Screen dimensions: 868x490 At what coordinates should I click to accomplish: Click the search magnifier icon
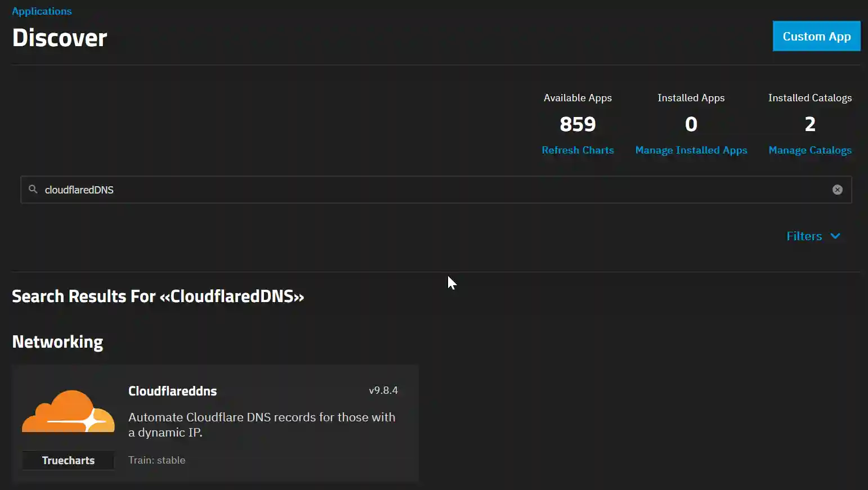[33, 190]
